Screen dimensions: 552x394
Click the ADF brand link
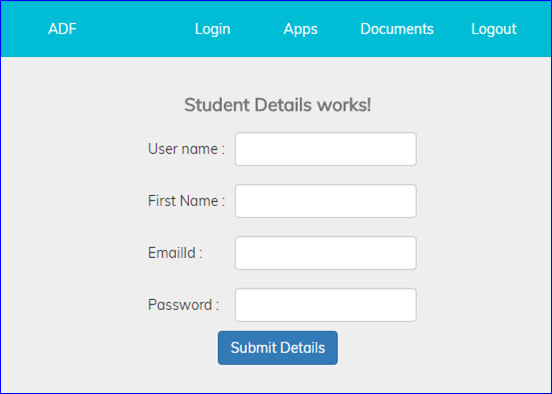tap(62, 29)
